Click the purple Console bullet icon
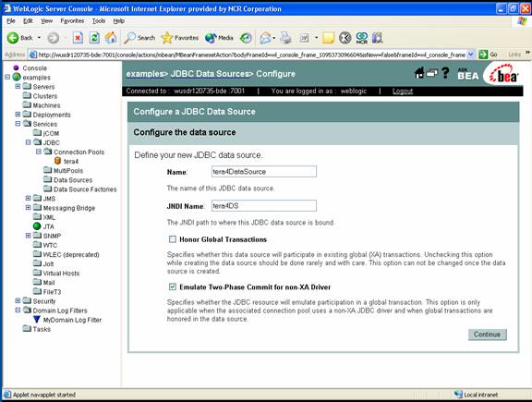 [x=16, y=67]
